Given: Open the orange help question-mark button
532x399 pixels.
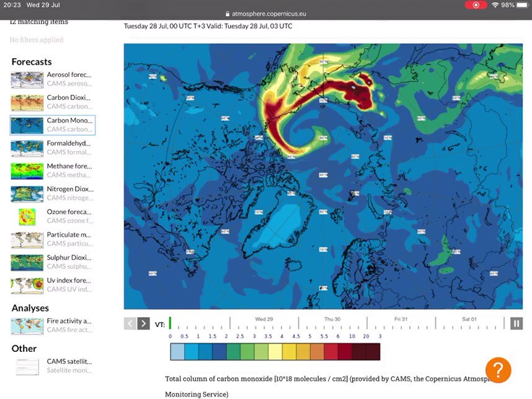Looking at the screenshot, I should click(498, 370).
